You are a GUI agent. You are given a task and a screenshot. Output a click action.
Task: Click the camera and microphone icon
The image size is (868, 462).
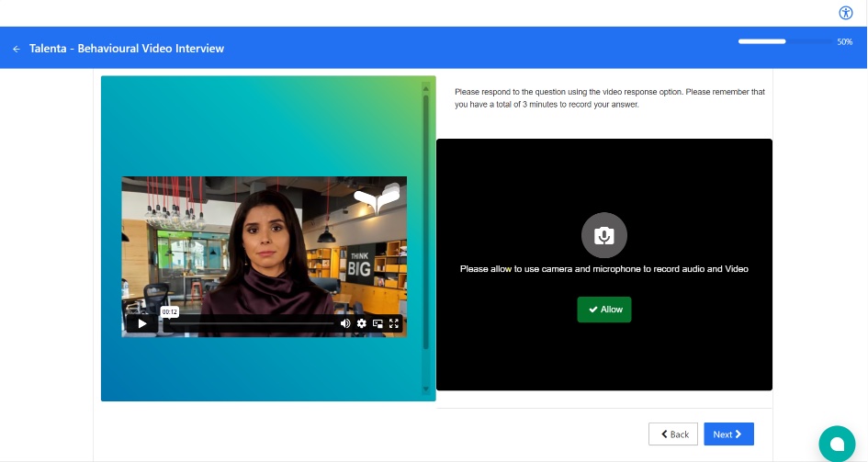[x=604, y=235]
